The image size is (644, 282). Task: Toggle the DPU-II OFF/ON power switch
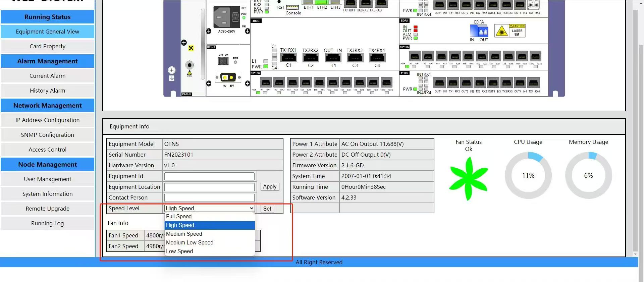pyautogui.click(x=223, y=61)
